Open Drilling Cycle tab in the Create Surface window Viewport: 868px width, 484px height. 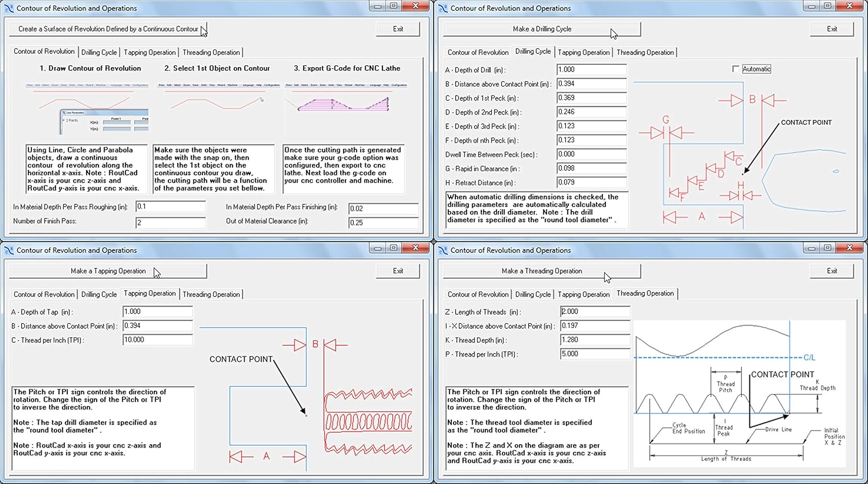point(99,53)
